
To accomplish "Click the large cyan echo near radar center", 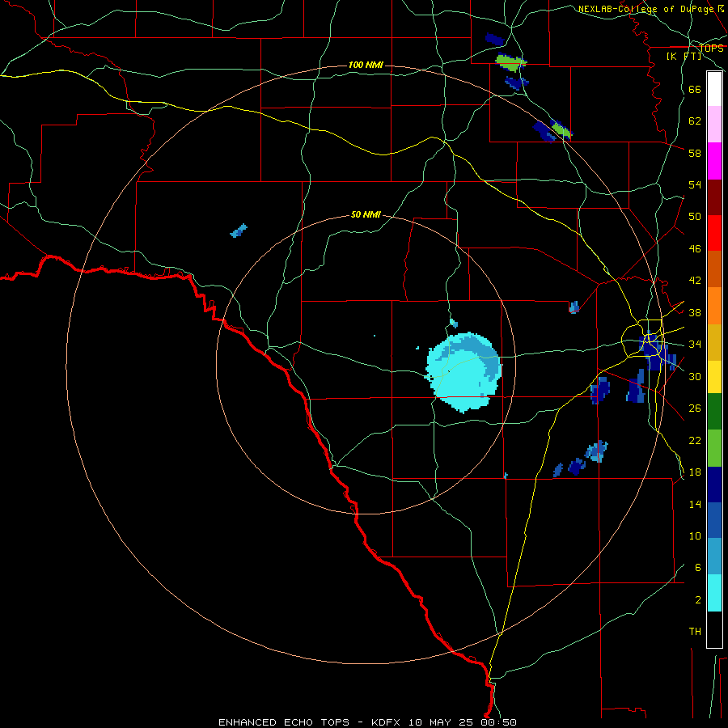I will pos(463,372).
